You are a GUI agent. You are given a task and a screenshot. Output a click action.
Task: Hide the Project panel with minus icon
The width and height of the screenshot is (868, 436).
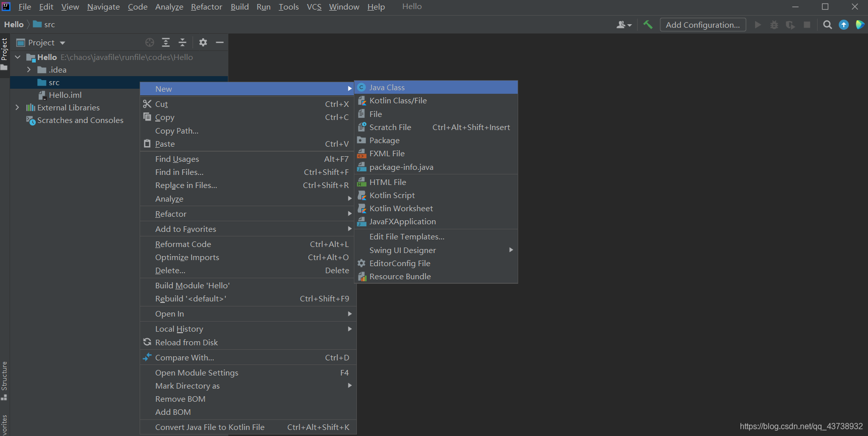point(220,42)
